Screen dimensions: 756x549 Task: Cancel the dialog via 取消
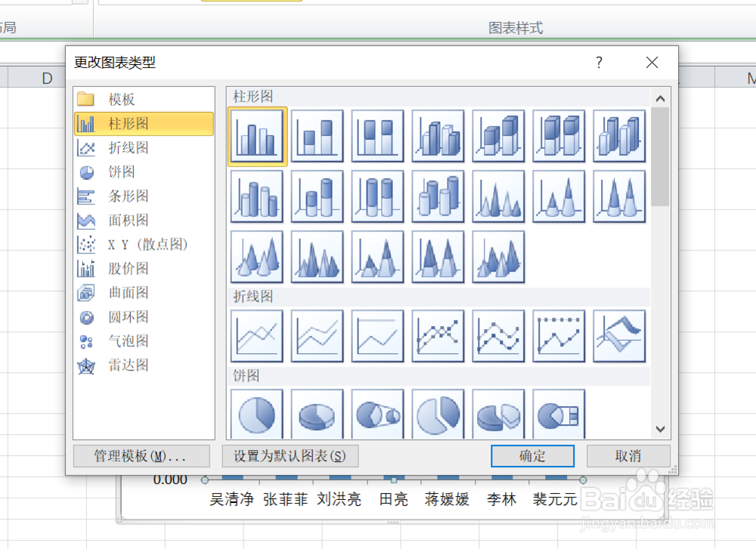(x=628, y=456)
